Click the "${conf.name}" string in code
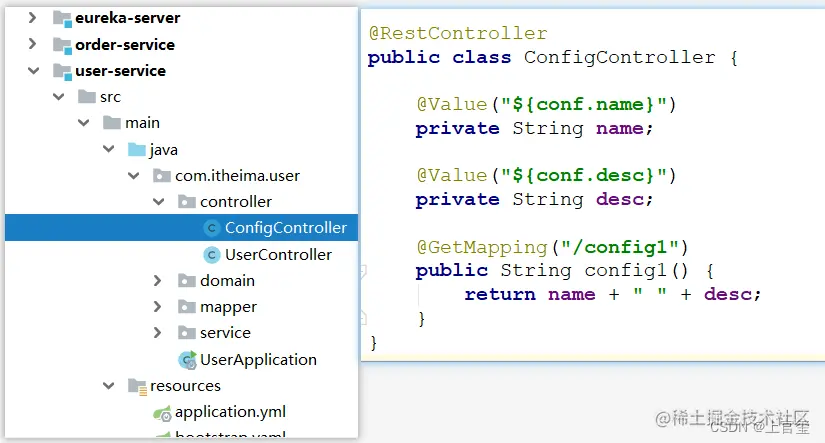The height and width of the screenshot is (443, 825). tap(584, 104)
